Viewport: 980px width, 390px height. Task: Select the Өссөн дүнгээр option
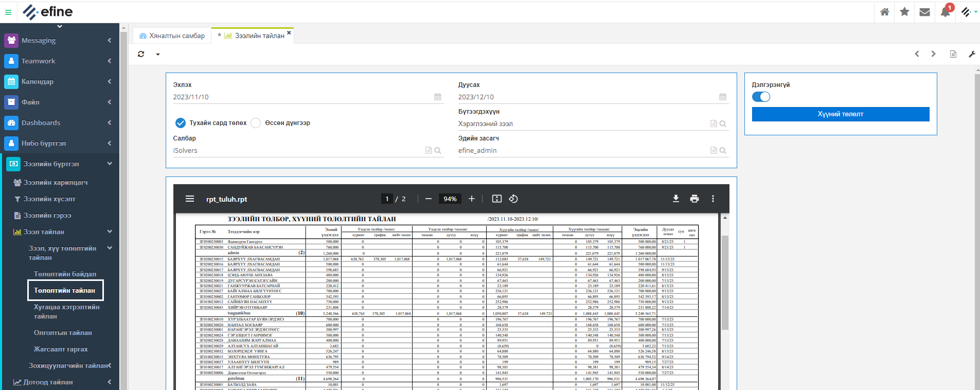(256, 123)
